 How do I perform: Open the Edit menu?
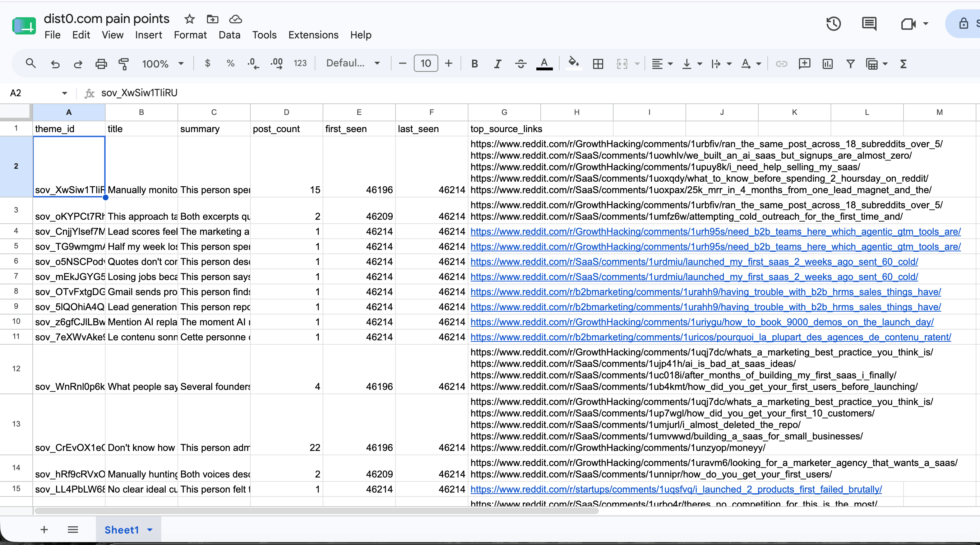pos(81,35)
